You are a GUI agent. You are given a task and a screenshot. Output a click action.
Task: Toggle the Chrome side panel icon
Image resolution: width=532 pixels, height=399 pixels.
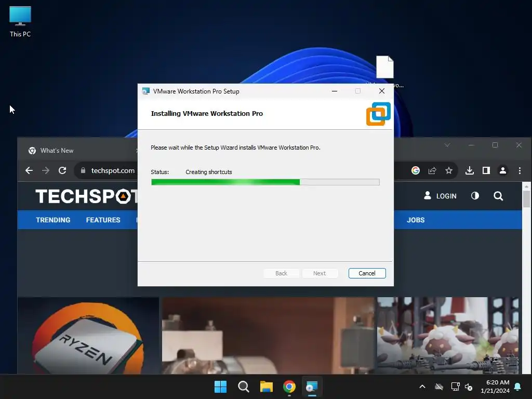(x=486, y=170)
